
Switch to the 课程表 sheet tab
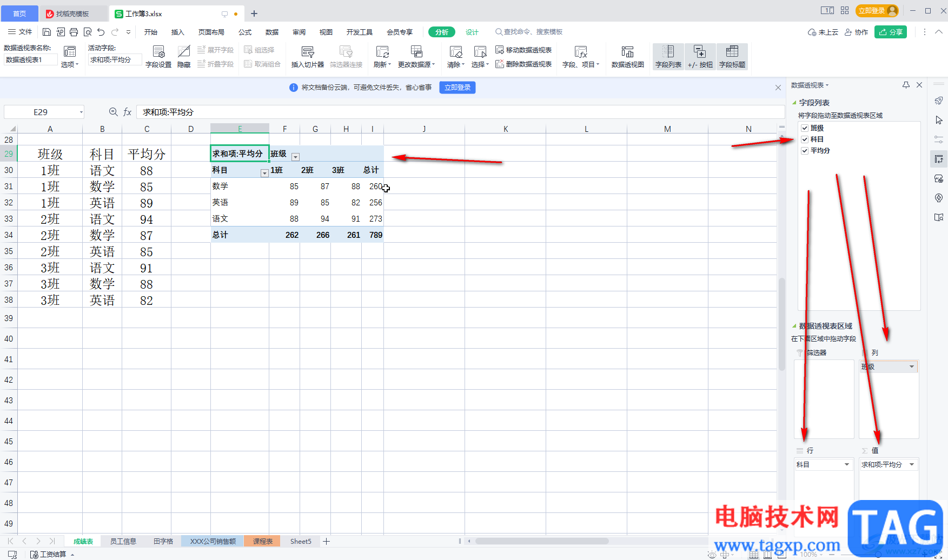(x=262, y=541)
